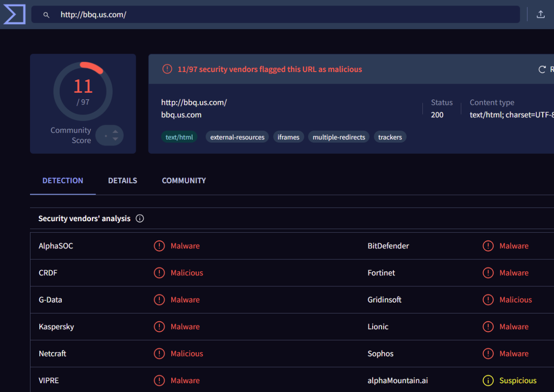Click the http://bbq.us.com/ URL text in summary
This screenshot has height=392, width=554.
(194, 103)
